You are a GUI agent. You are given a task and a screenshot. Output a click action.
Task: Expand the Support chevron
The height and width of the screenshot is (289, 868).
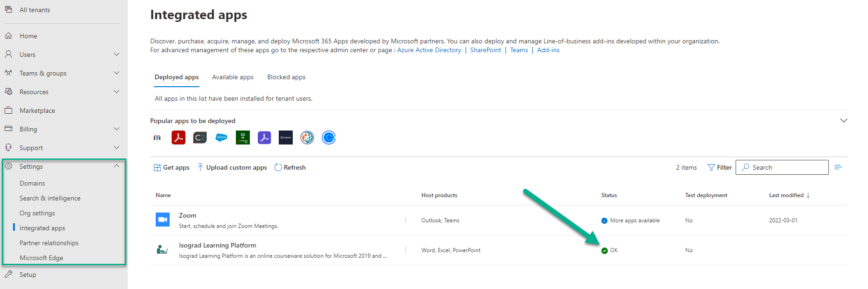pyautogui.click(x=117, y=148)
